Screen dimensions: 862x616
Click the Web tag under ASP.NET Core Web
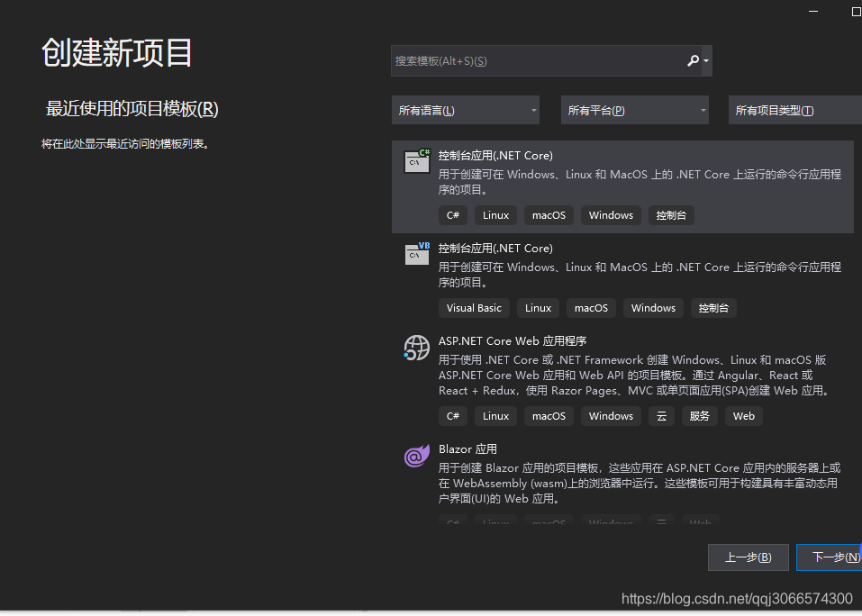point(744,416)
